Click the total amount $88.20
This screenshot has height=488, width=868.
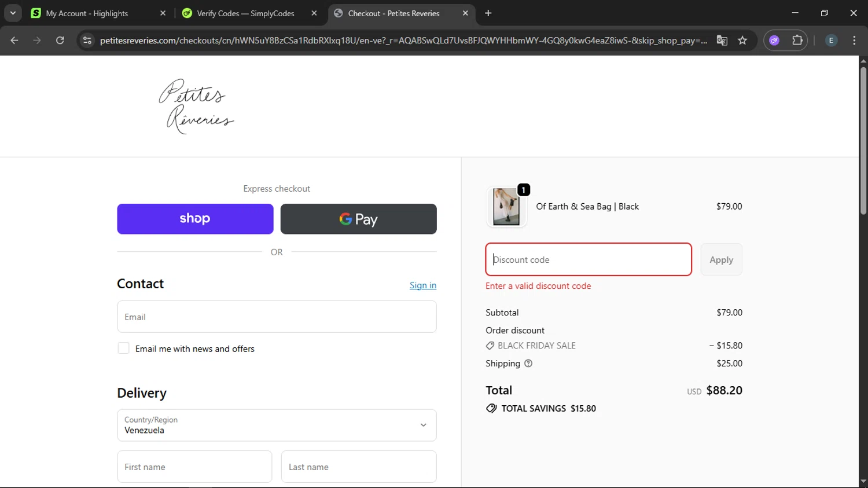click(x=724, y=390)
